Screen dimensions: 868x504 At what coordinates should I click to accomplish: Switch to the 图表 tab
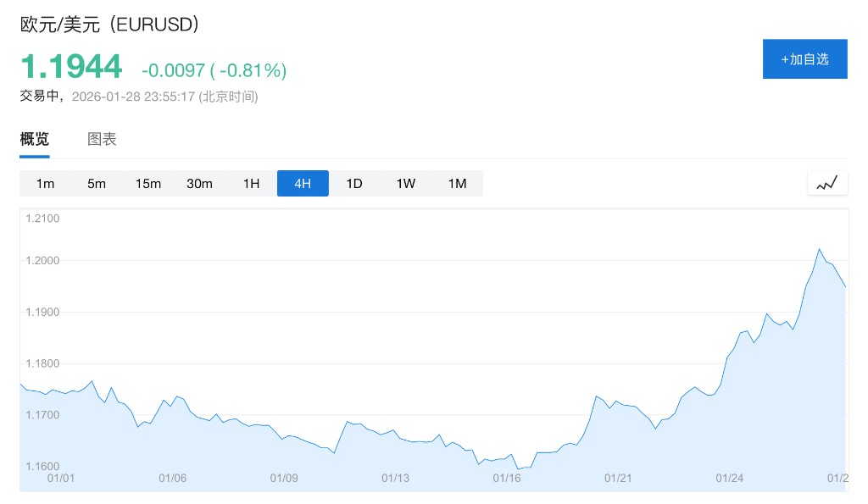click(x=102, y=140)
